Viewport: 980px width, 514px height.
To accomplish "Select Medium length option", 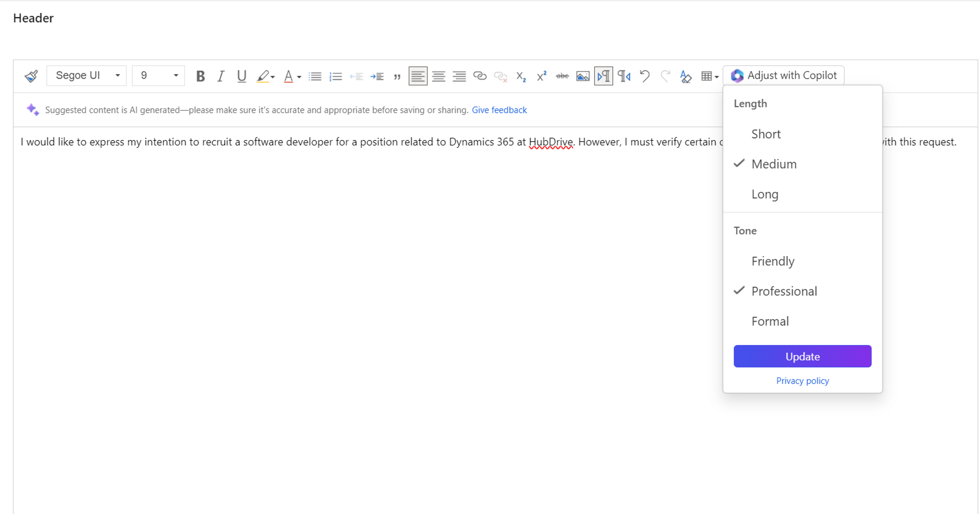I will (803, 164).
